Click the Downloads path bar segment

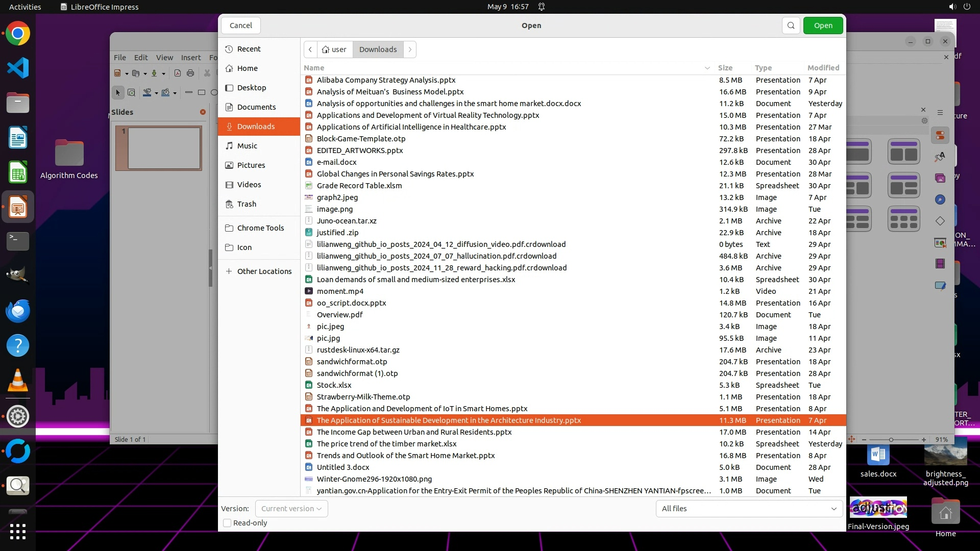[x=378, y=49]
